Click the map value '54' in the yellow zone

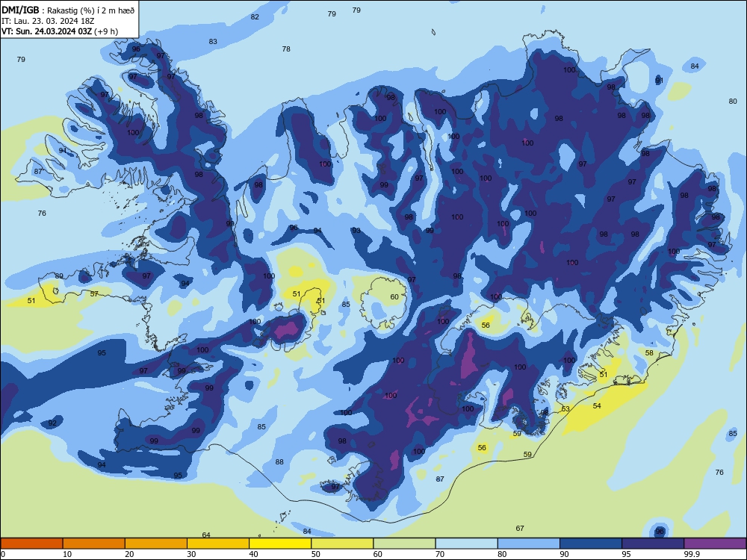(597, 406)
